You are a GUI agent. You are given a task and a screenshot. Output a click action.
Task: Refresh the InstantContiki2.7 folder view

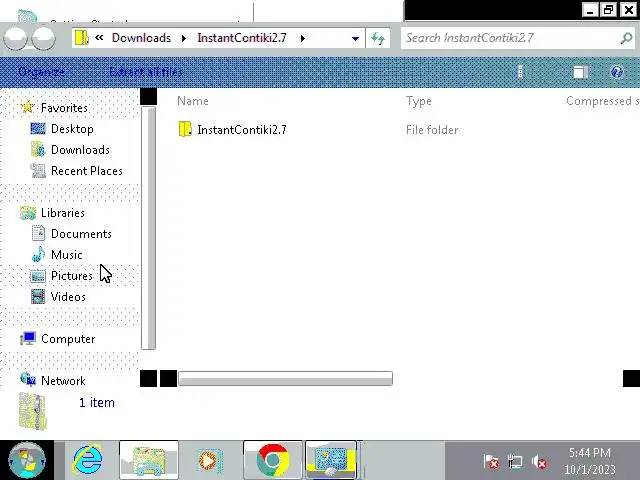coord(378,38)
